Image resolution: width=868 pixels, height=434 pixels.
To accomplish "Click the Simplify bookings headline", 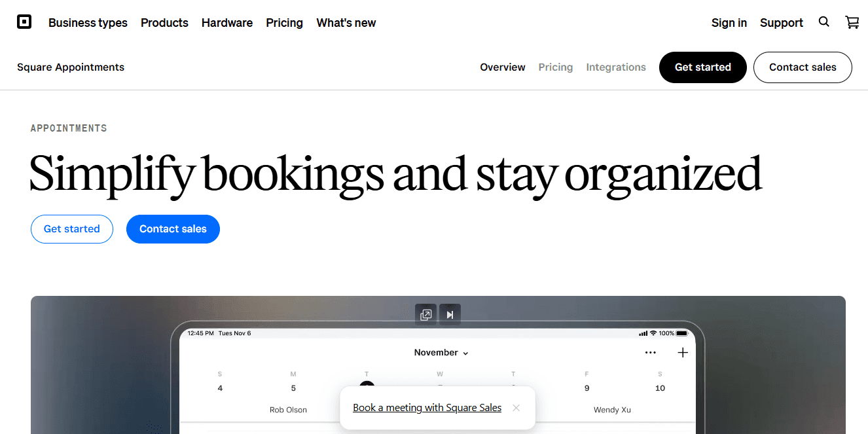I will (395, 174).
